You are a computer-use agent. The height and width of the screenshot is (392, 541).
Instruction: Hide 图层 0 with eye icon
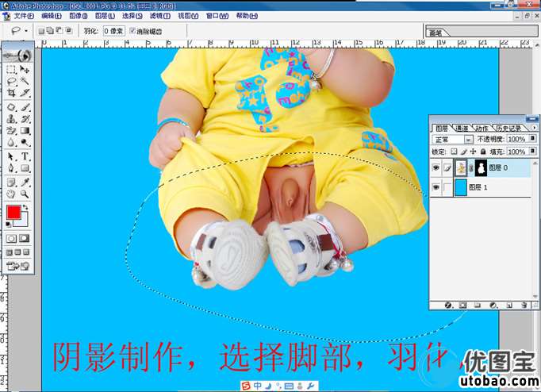[435, 167]
